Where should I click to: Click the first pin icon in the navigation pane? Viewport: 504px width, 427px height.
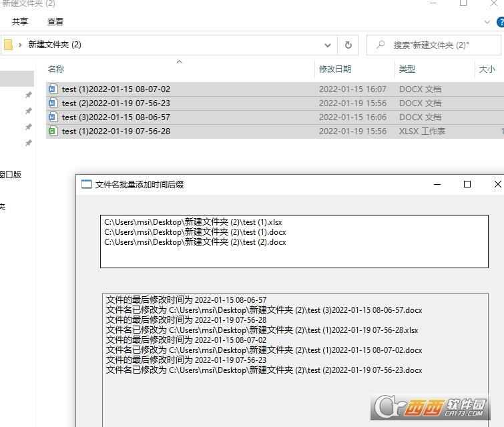[x=29, y=95]
